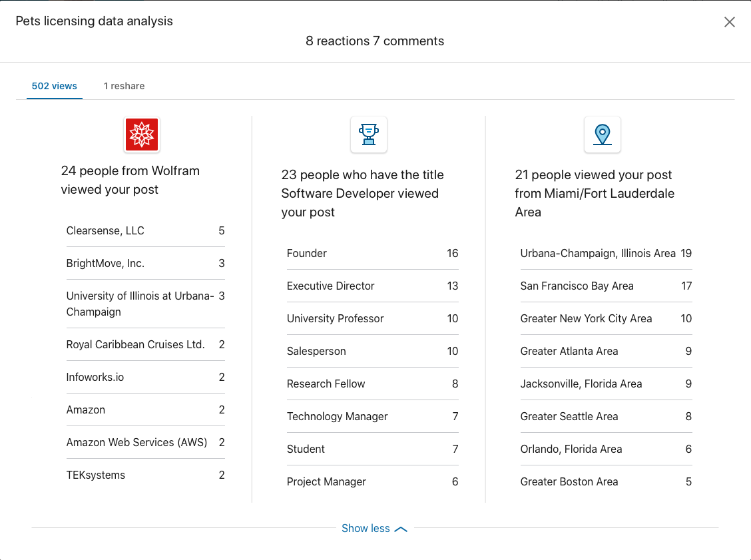Click the Orlando, Florida Area row

pyautogui.click(x=607, y=449)
